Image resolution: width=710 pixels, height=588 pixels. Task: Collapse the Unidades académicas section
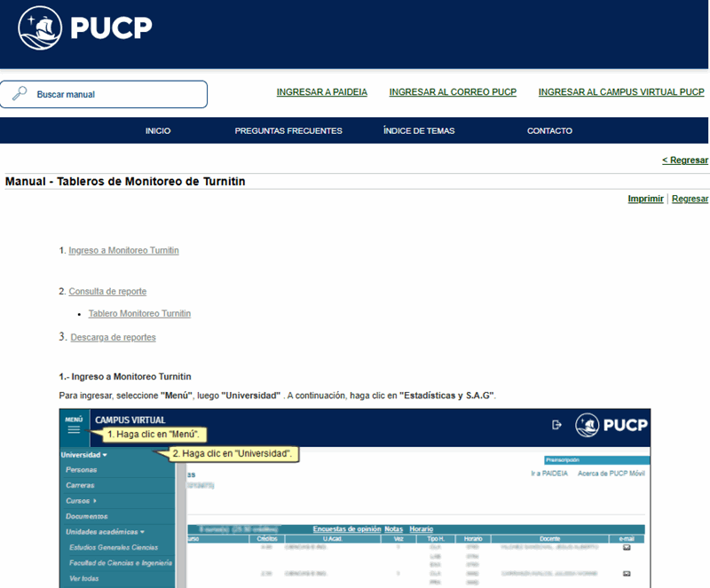coord(105,532)
